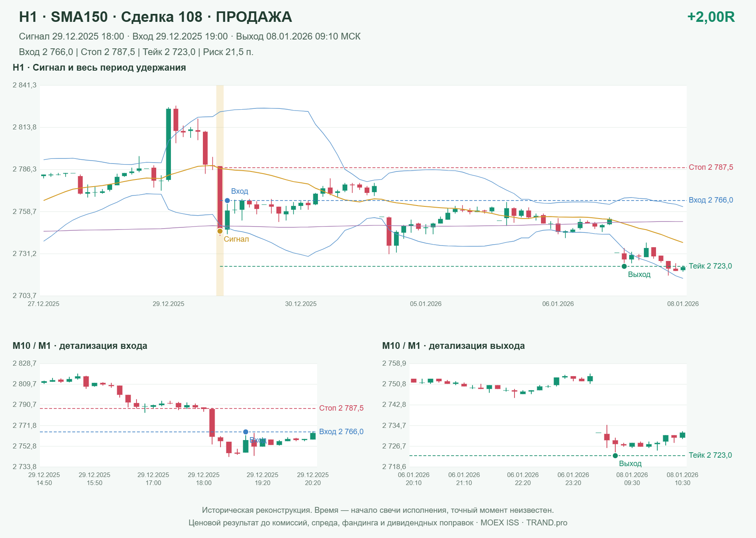Click the 'Выход' label on H1 chart

639,274
